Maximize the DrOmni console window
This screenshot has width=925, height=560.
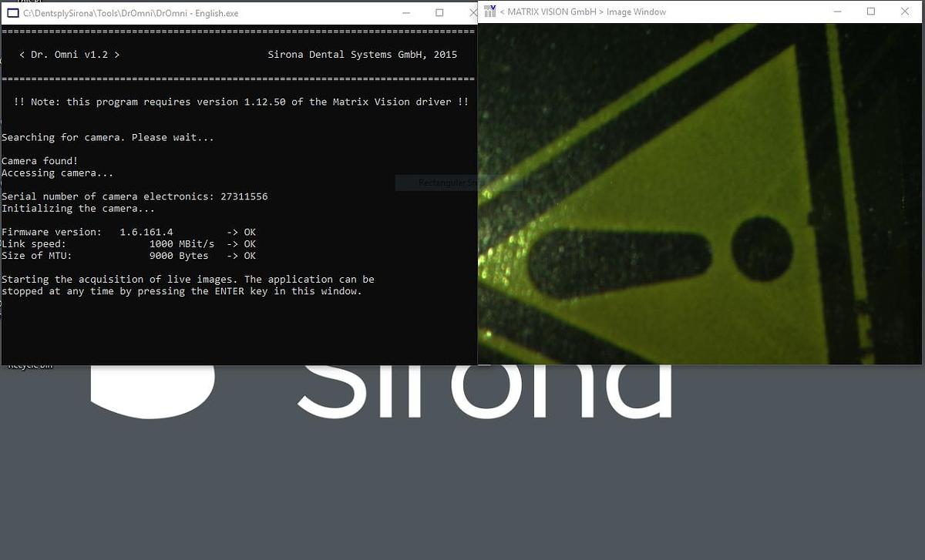coord(439,13)
